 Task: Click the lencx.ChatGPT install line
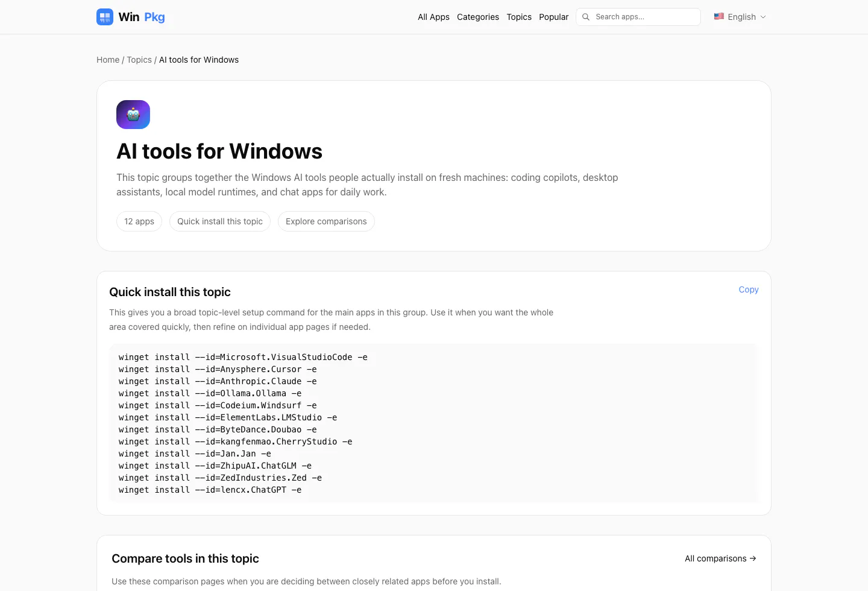coord(210,490)
